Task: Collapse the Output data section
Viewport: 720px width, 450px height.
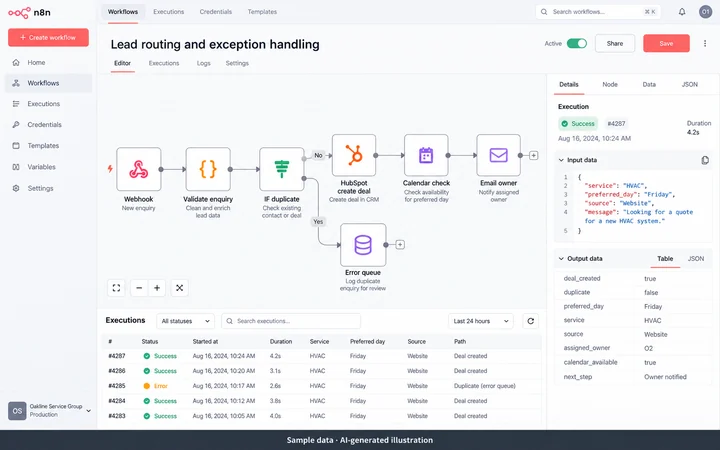Action: [561, 259]
